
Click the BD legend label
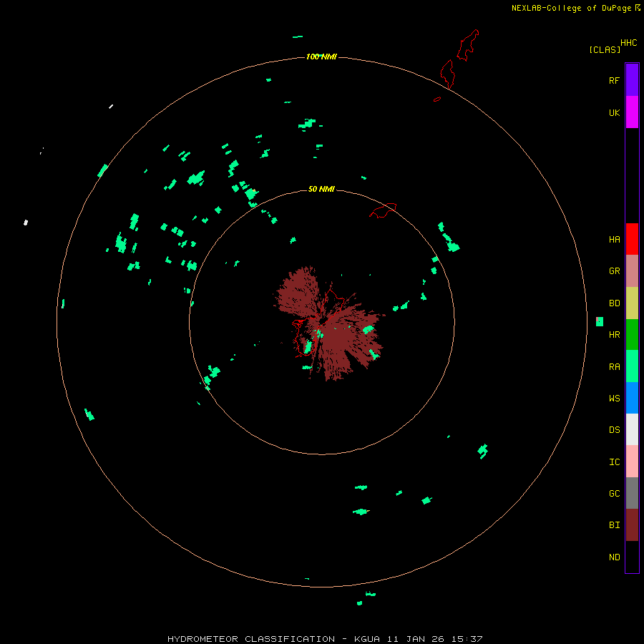614,303
